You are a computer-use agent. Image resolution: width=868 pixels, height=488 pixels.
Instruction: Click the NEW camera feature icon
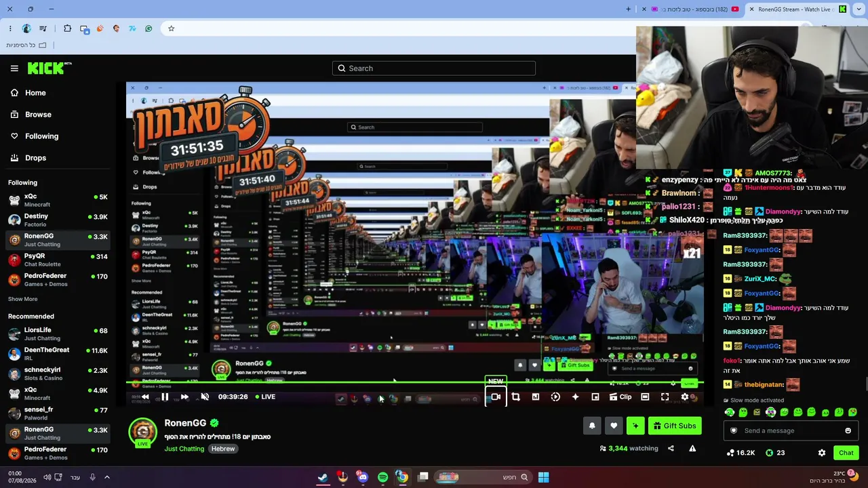[x=496, y=397]
